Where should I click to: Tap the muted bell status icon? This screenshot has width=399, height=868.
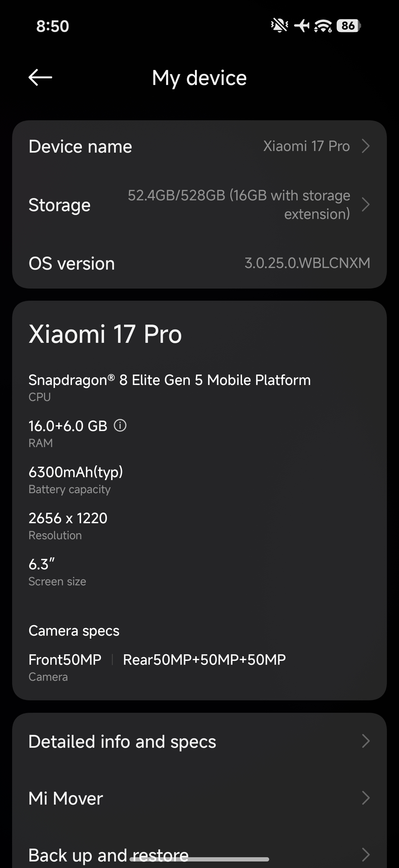click(279, 25)
